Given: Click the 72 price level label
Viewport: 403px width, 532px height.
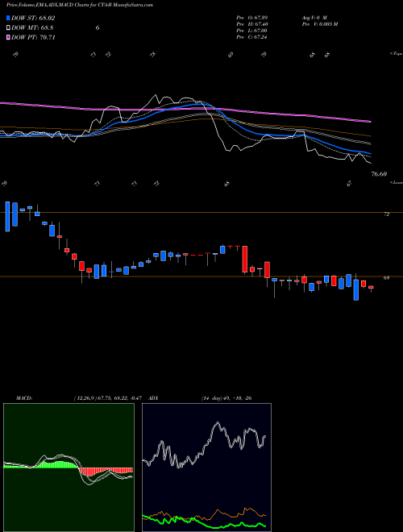Looking at the screenshot, I should coord(386,214).
